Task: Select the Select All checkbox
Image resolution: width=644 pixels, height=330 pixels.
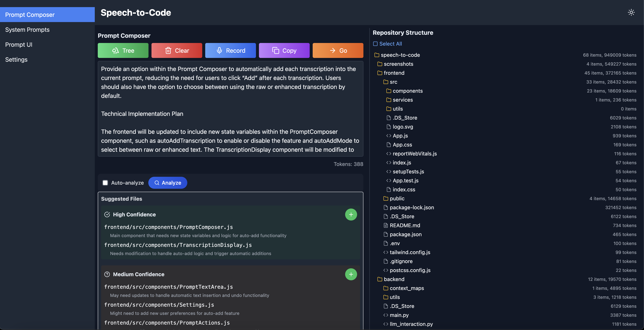Action: coord(375,44)
